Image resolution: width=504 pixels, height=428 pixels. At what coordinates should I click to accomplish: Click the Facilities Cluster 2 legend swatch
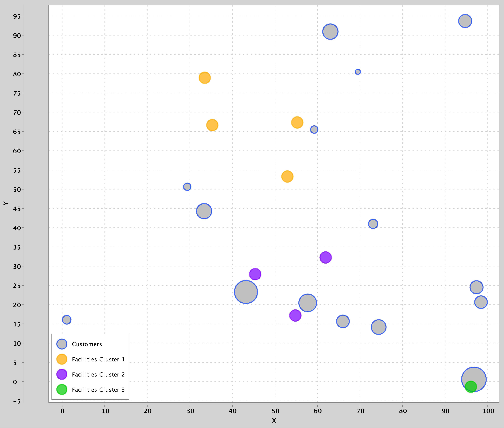click(x=62, y=374)
